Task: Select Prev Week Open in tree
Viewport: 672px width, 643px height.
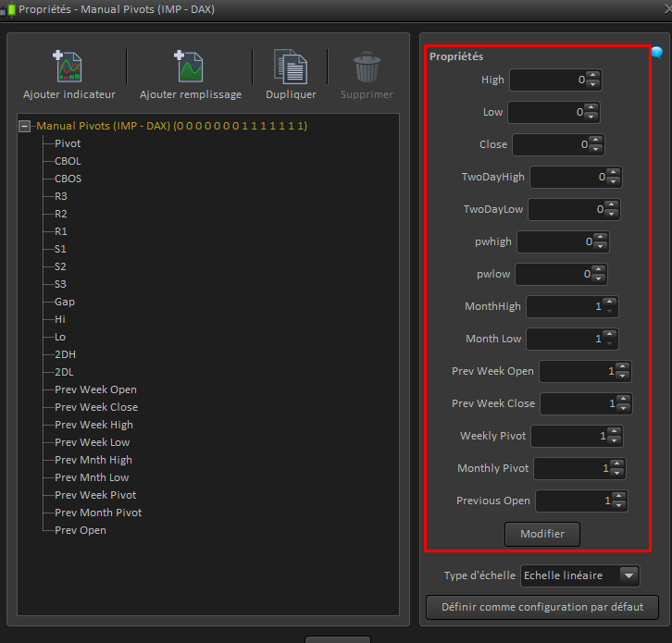Action: (95, 390)
